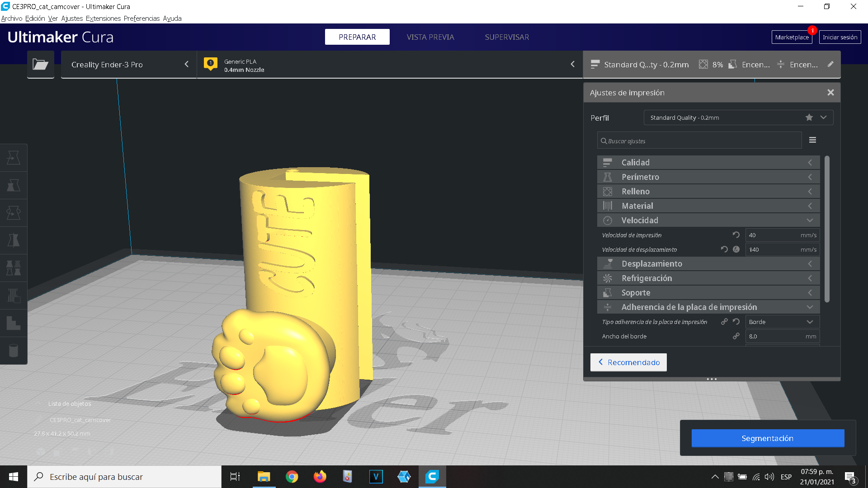868x488 pixels.
Task: Open the Ajustes menu
Action: pyautogui.click(x=72, y=19)
